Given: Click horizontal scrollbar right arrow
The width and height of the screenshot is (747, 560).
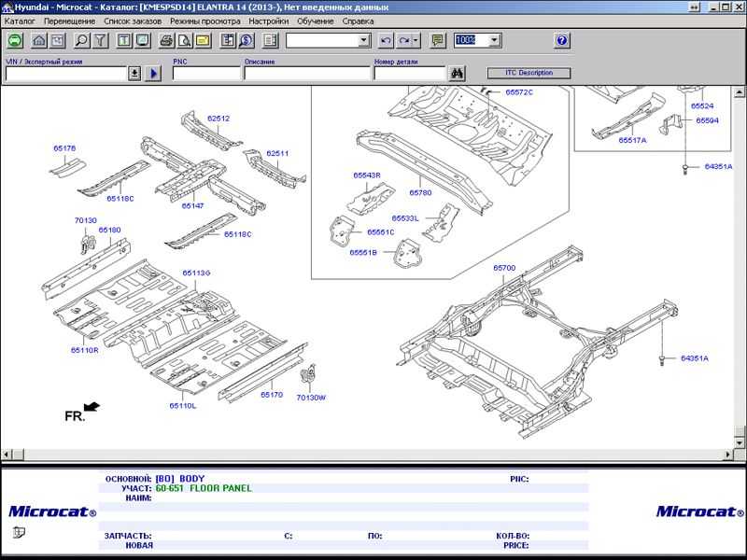Looking at the screenshot, I should [x=728, y=455].
